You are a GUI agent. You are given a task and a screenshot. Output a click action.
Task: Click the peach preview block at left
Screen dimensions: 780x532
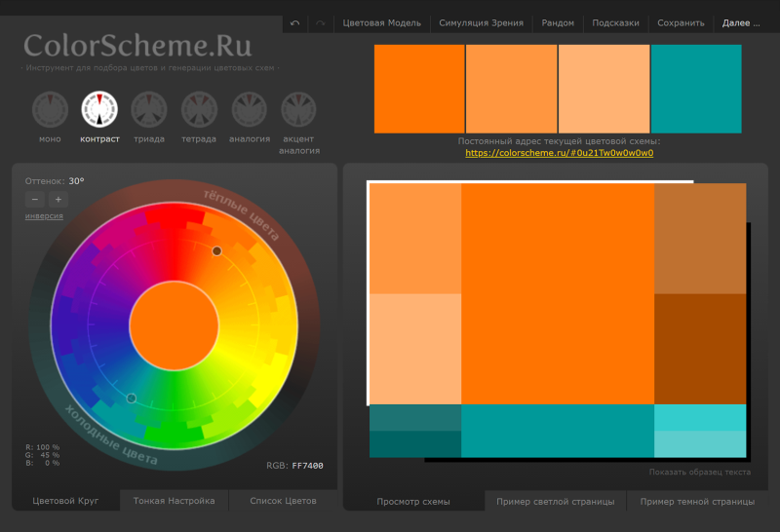(415, 349)
